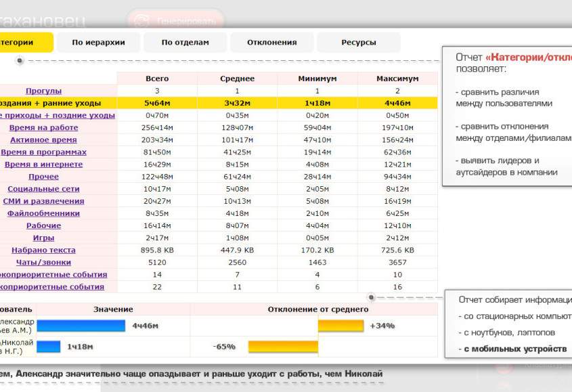Click the Отклонение от среднего header
Viewport: 572px width, 392px height.
tap(318, 309)
